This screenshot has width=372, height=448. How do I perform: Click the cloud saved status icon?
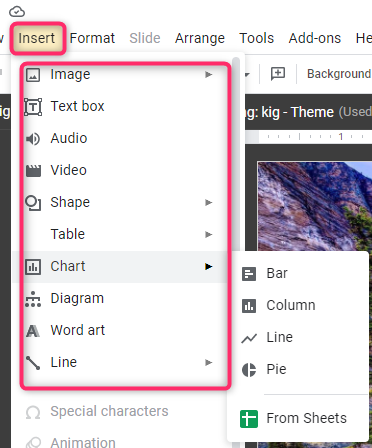click(17, 12)
